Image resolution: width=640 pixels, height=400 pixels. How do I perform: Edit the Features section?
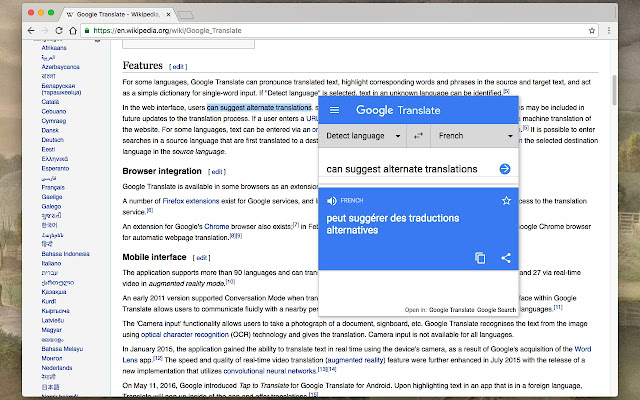tap(178, 67)
